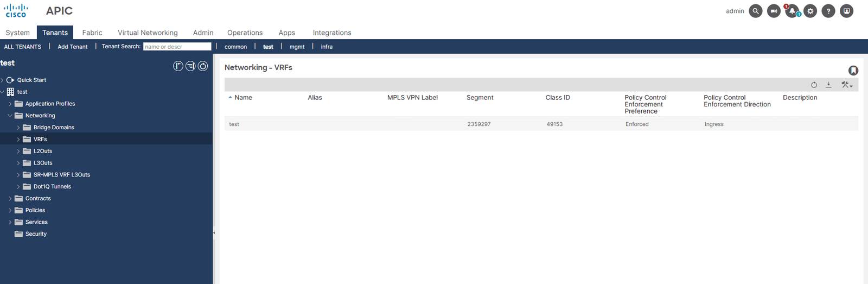
Task: Select the infra tenant link
Action: tap(327, 47)
